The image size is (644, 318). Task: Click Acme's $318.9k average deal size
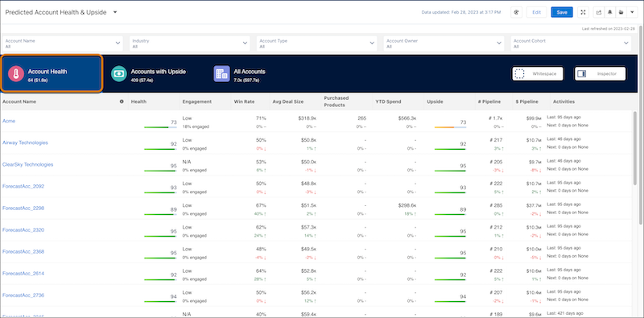click(x=308, y=118)
